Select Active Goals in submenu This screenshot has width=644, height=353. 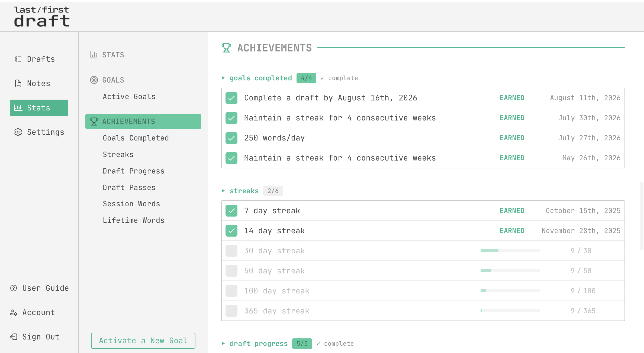[129, 97]
